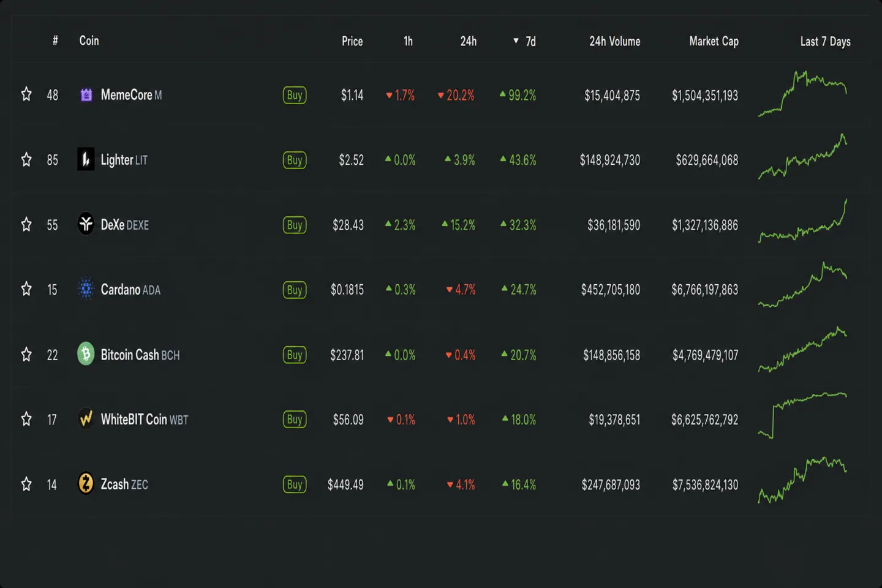
Task: Click Buy button in Zcash row
Action: (x=295, y=484)
